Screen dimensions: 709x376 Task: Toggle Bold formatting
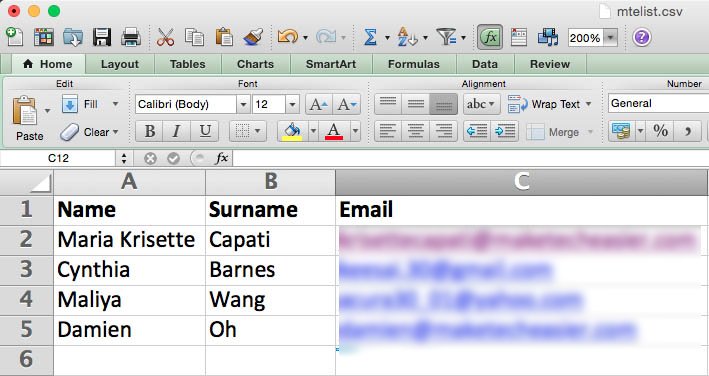click(150, 132)
